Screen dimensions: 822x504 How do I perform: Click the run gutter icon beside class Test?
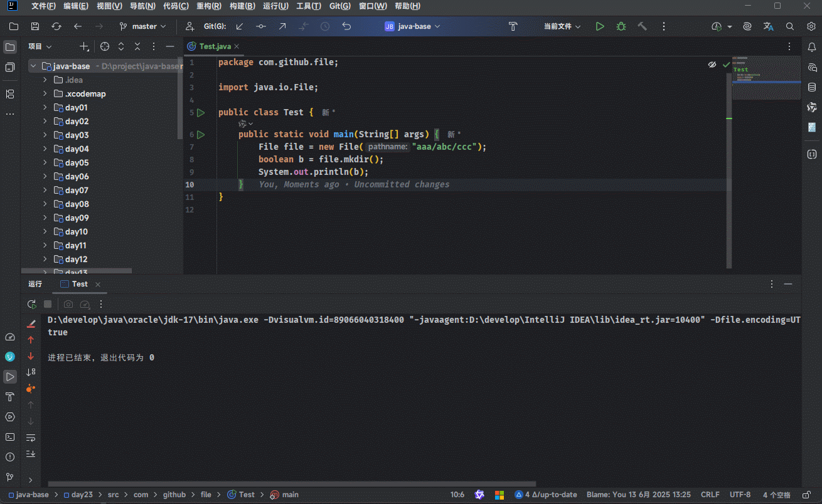tap(201, 113)
